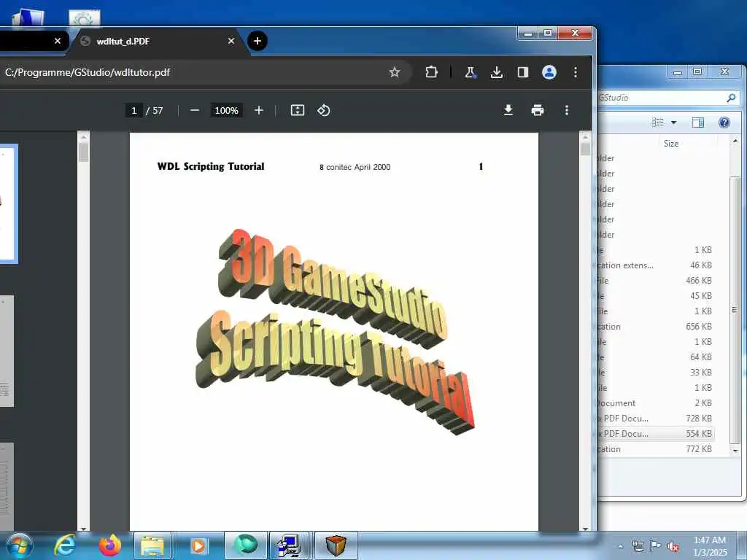Screen dimensions: 747x560
Task: Open a new Chrome tab
Action: click(258, 41)
